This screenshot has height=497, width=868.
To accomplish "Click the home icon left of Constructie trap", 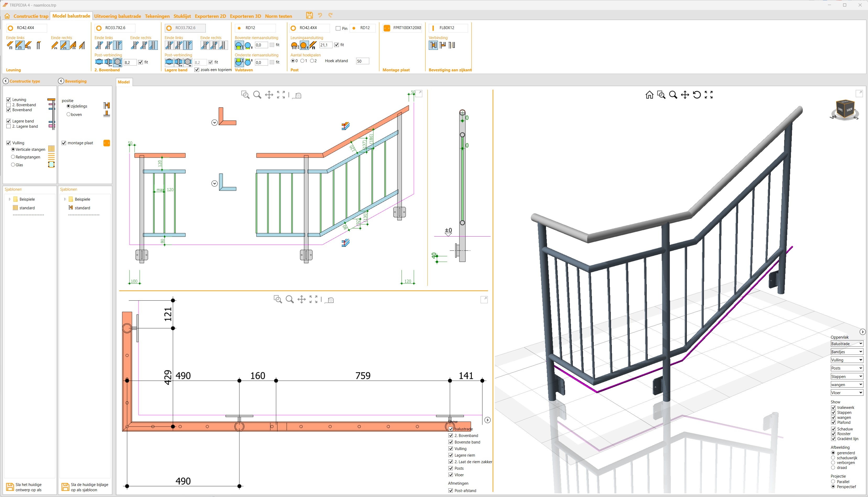I will [7, 16].
